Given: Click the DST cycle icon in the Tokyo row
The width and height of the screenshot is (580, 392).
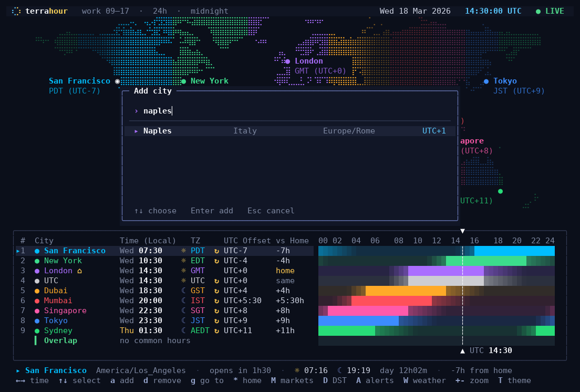Looking at the screenshot, I should [x=216, y=321].
